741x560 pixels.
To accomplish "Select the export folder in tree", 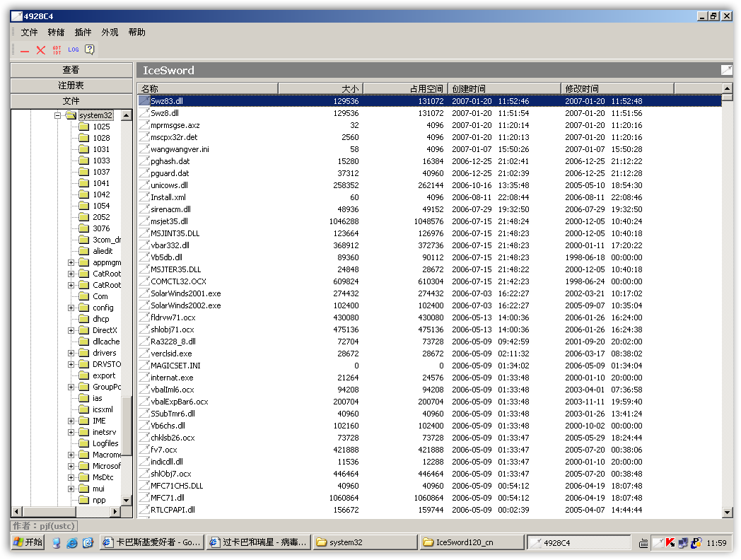I will pos(104,375).
